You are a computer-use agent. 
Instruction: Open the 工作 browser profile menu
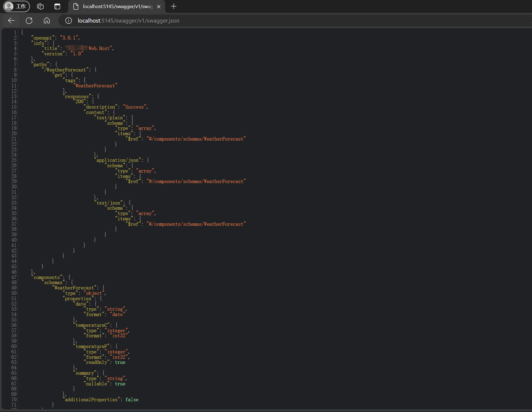(x=16, y=6)
